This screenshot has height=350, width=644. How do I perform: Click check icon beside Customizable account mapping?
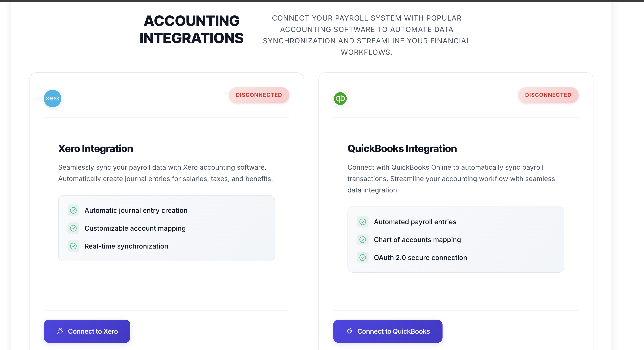73,228
